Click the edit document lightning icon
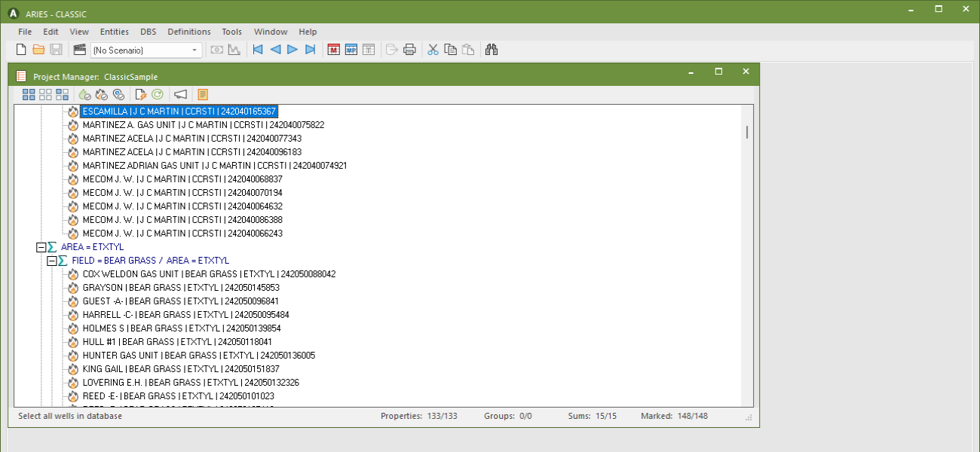The height and width of the screenshot is (452, 980). point(140,94)
